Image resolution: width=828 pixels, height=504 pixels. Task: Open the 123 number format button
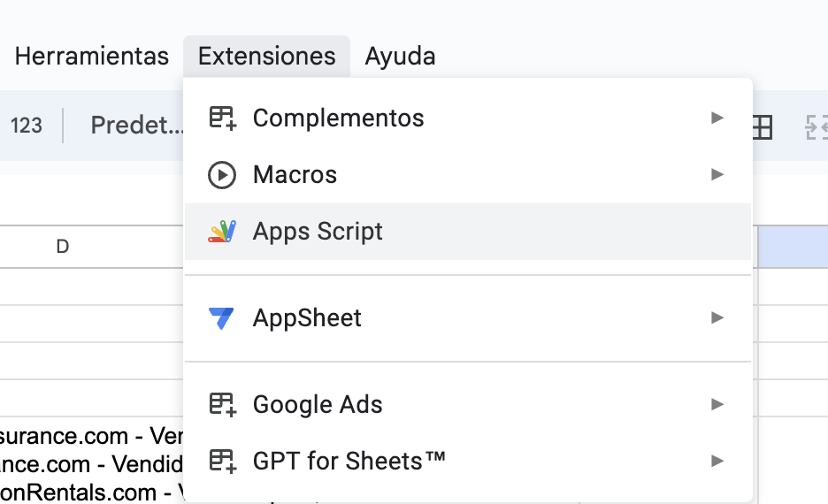27,126
